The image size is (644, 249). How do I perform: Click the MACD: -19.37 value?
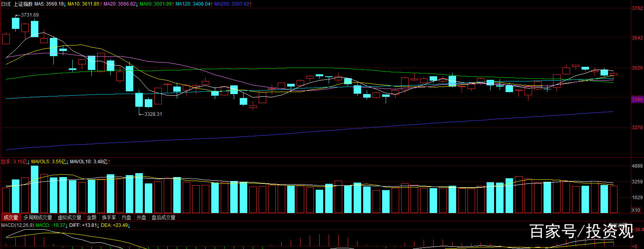(51, 225)
